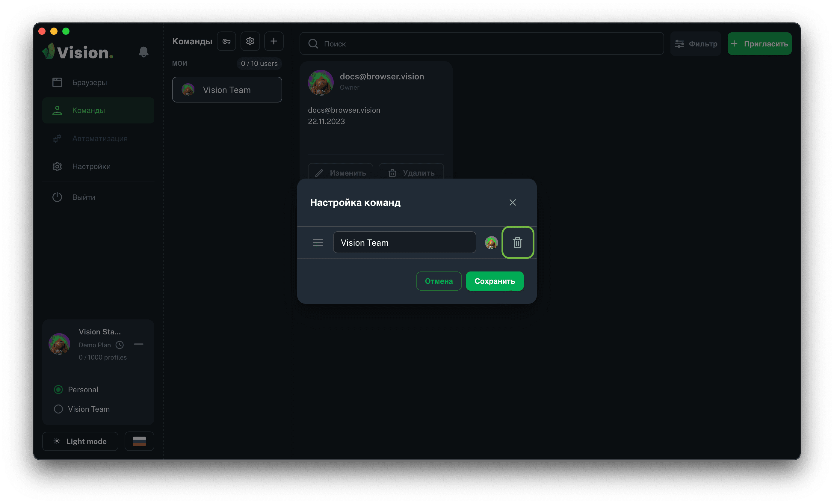The image size is (834, 504).
Task: Collapse the Vision Sta... account panel
Action: point(139,344)
